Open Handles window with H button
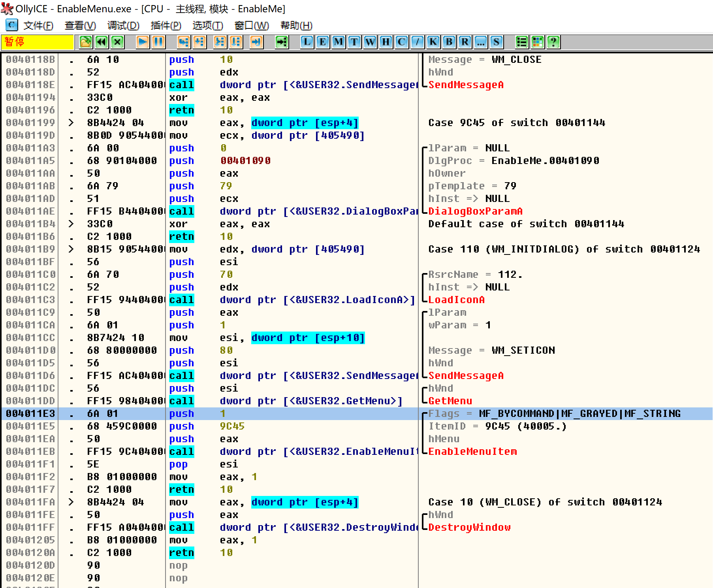This screenshot has height=588, width=713. pyautogui.click(x=386, y=42)
